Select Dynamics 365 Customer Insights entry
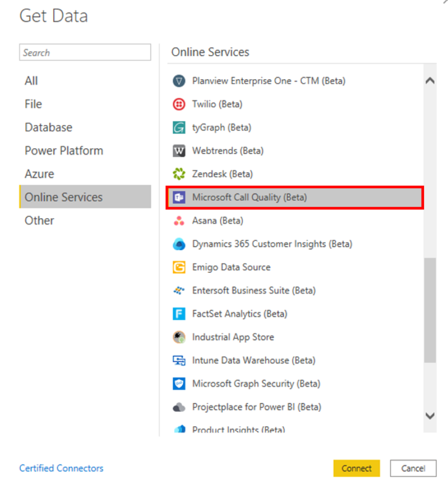Viewport: 448px width, 483px height. 272,244
